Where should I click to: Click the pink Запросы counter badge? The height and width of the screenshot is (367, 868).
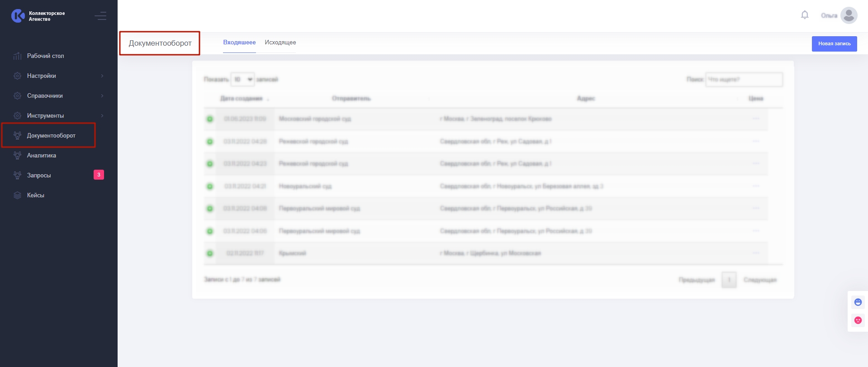pyautogui.click(x=99, y=175)
